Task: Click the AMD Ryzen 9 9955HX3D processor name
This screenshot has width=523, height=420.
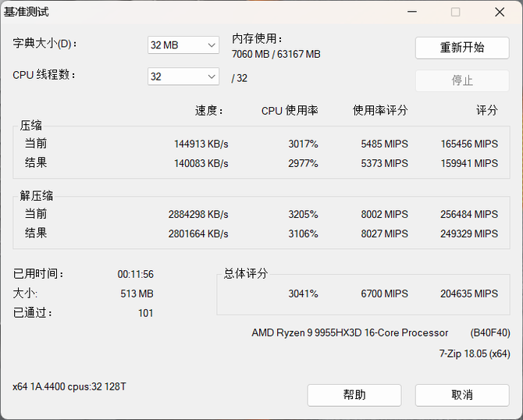Action: (x=350, y=333)
